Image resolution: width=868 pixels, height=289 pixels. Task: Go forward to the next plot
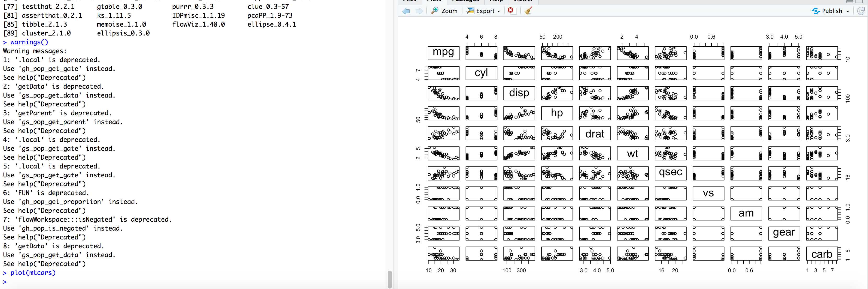point(419,11)
